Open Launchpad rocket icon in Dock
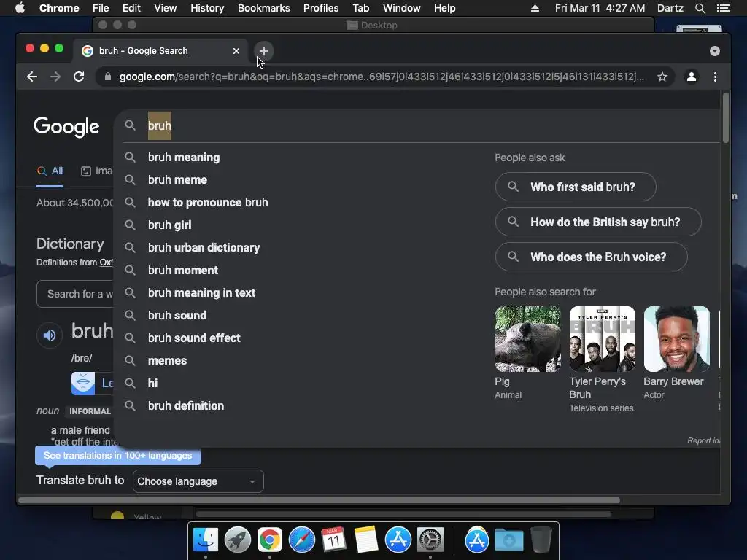Screen dimensions: 747x560 coord(238,540)
